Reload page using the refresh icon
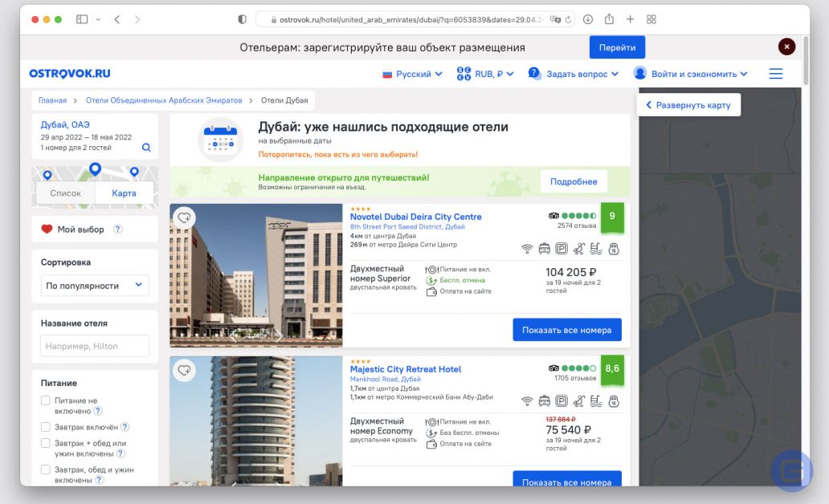Viewport: 829px width, 504px height. coord(569,19)
